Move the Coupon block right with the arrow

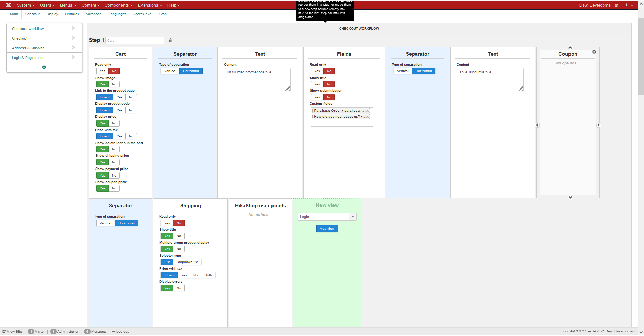tap(598, 125)
